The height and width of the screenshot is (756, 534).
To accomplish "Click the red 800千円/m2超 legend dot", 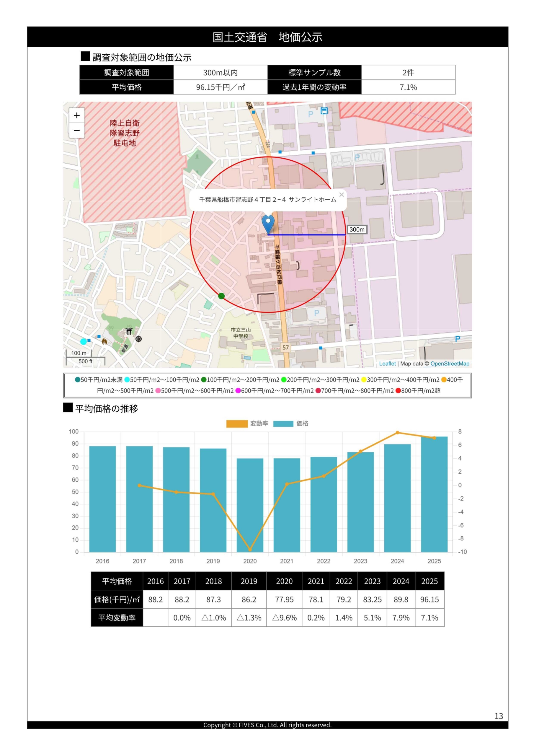I will tap(398, 390).
